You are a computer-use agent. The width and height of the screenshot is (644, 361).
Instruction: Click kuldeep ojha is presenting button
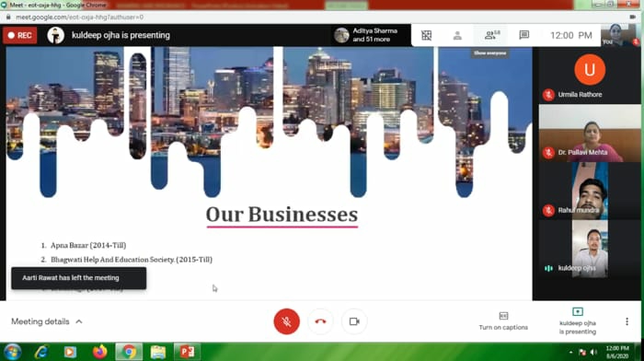tap(577, 321)
